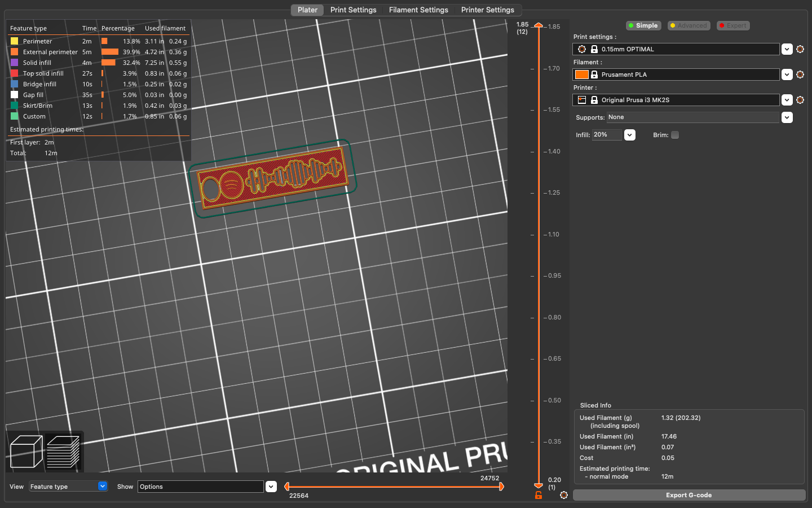Open the Printer Settings tab
The image size is (812, 508).
(x=488, y=10)
